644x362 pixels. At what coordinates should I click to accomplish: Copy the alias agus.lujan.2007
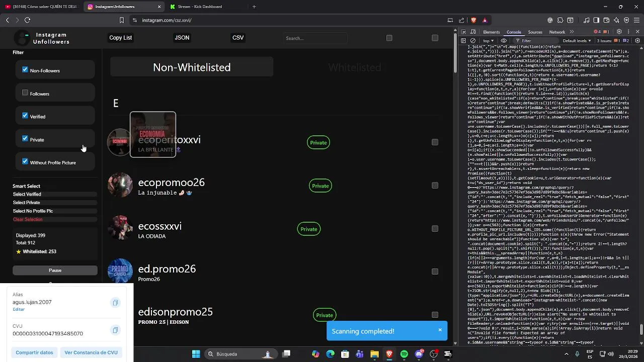(x=115, y=303)
